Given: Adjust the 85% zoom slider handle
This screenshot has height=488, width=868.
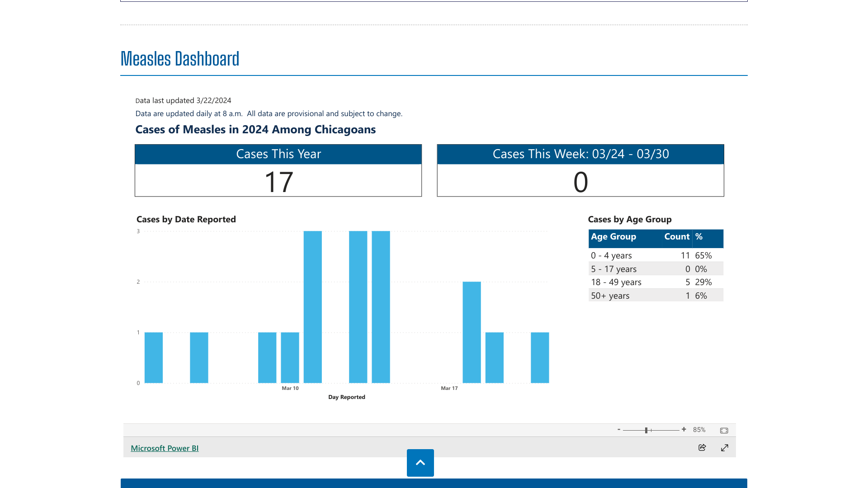Looking at the screenshot, I should click(x=646, y=430).
